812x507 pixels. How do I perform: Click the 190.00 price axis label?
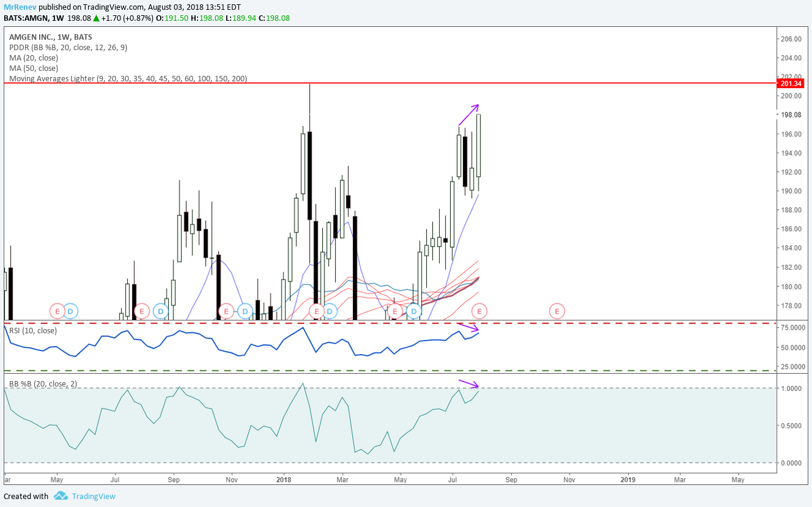(791, 191)
